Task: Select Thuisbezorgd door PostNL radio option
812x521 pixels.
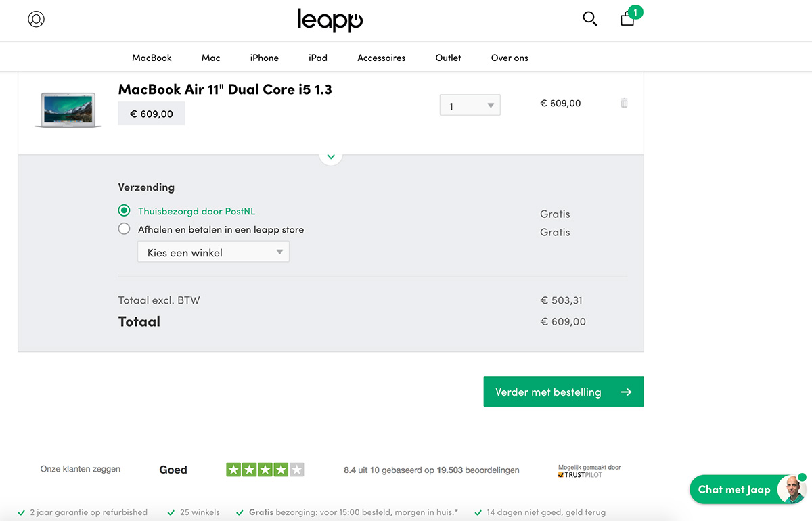Action: click(124, 211)
